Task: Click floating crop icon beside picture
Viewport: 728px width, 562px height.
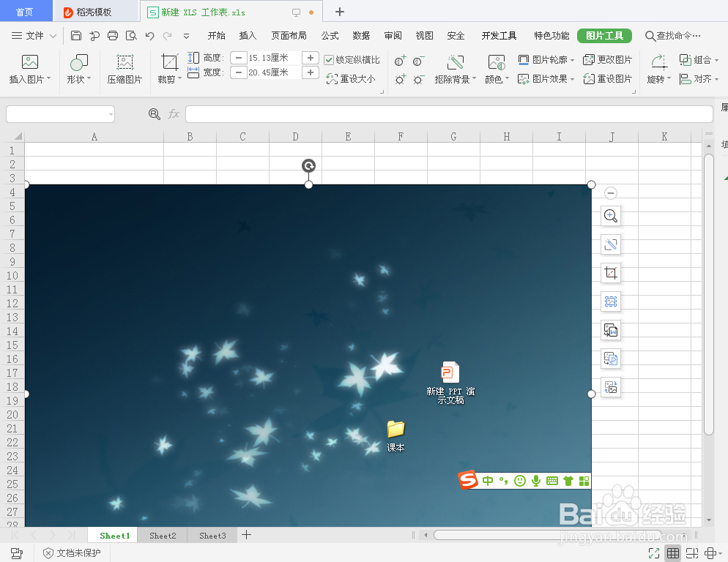Action: click(611, 273)
